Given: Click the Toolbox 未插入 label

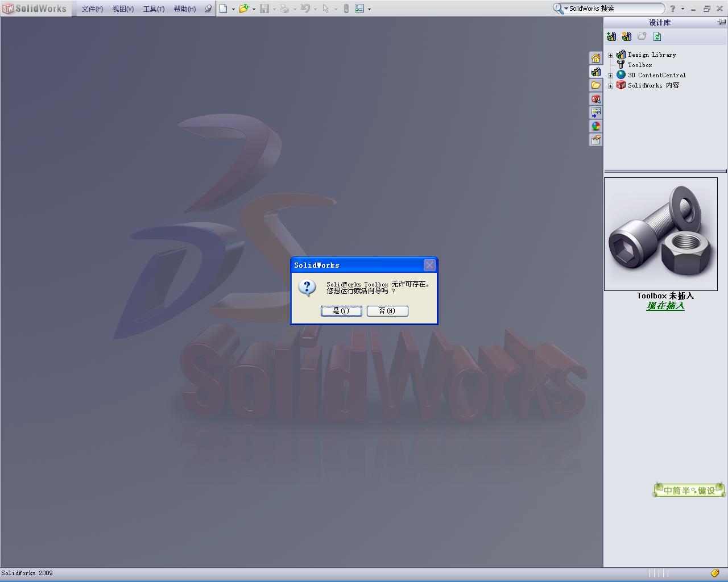Looking at the screenshot, I should tap(665, 296).
